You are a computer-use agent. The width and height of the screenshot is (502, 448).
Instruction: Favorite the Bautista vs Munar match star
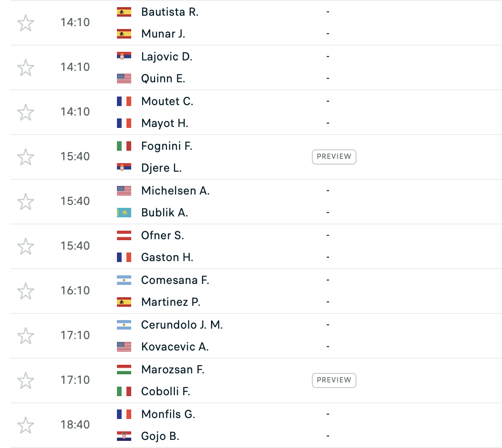[x=26, y=23]
